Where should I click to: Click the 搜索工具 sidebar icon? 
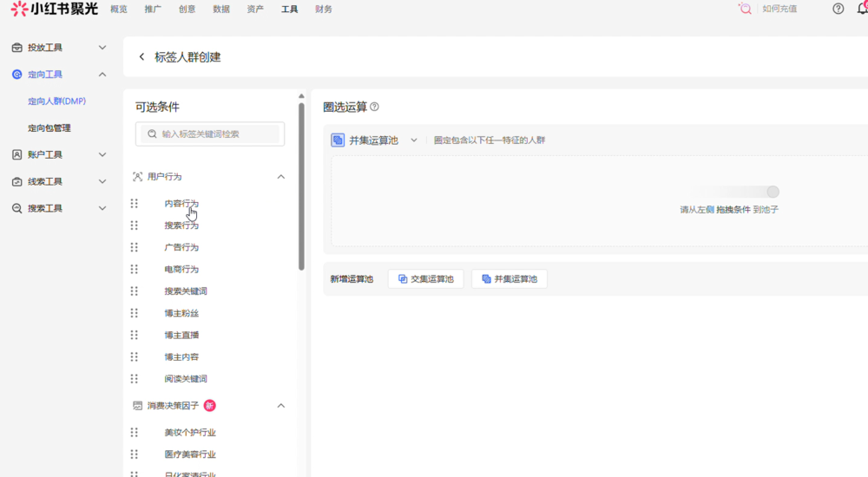(17, 208)
